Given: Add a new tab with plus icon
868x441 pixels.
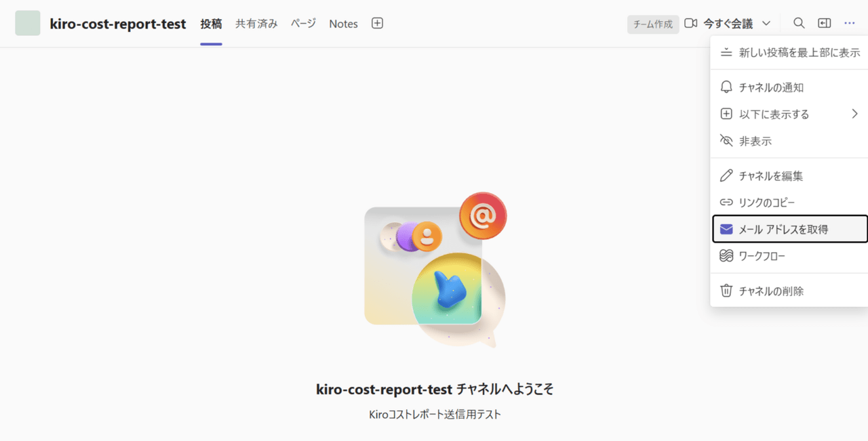Looking at the screenshot, I should (378, 23).
